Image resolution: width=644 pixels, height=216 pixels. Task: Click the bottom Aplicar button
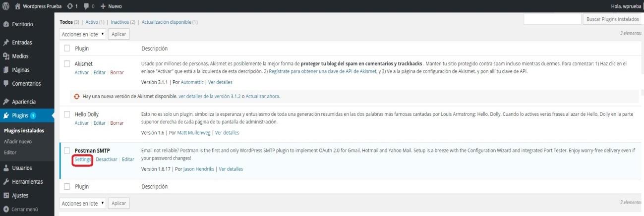(118, 203)
